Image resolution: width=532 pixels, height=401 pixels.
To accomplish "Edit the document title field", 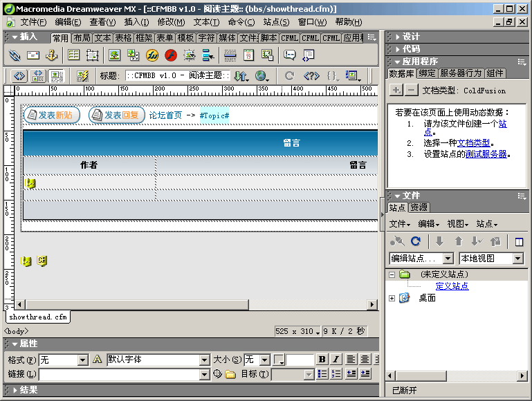I will pos(178,75).
